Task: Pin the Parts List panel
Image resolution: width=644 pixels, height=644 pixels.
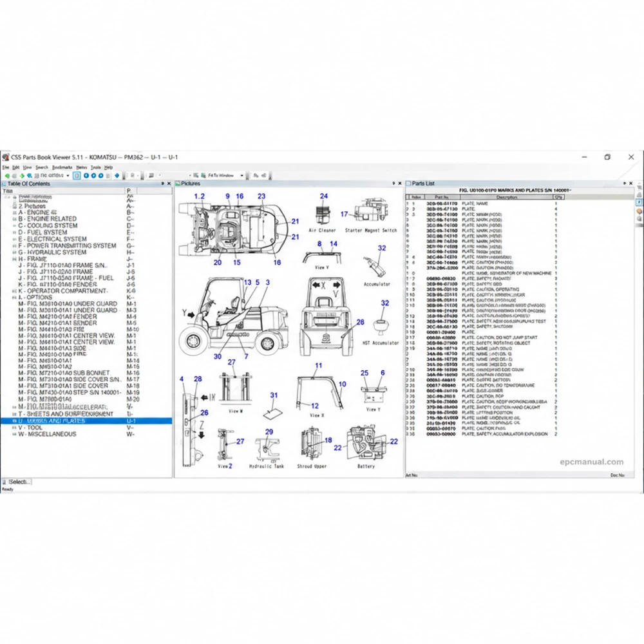Action: [x=625, y=184]
